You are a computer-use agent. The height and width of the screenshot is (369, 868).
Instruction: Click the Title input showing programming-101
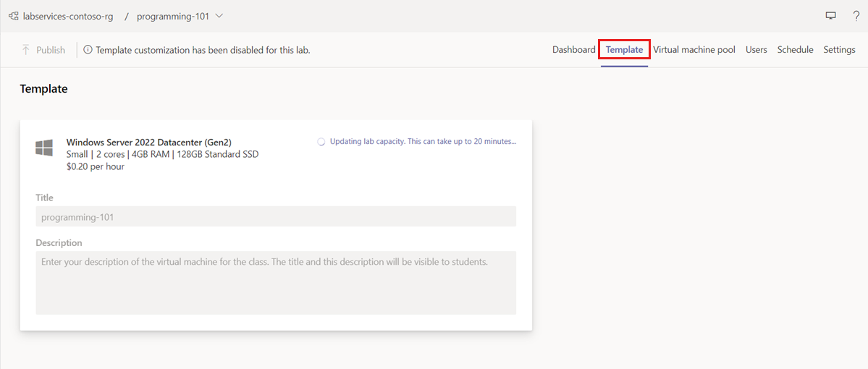[x=276, y=216]
